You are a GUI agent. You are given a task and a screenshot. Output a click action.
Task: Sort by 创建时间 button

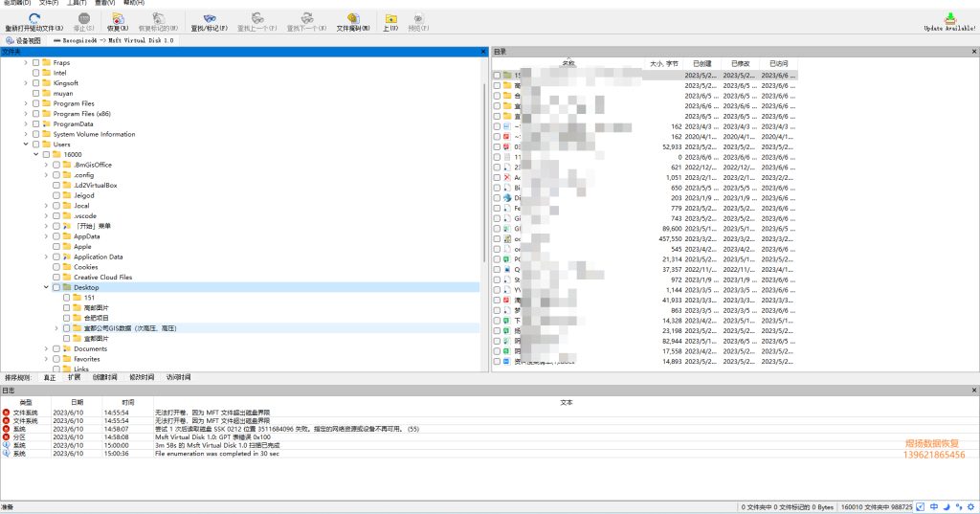point(105,378)
